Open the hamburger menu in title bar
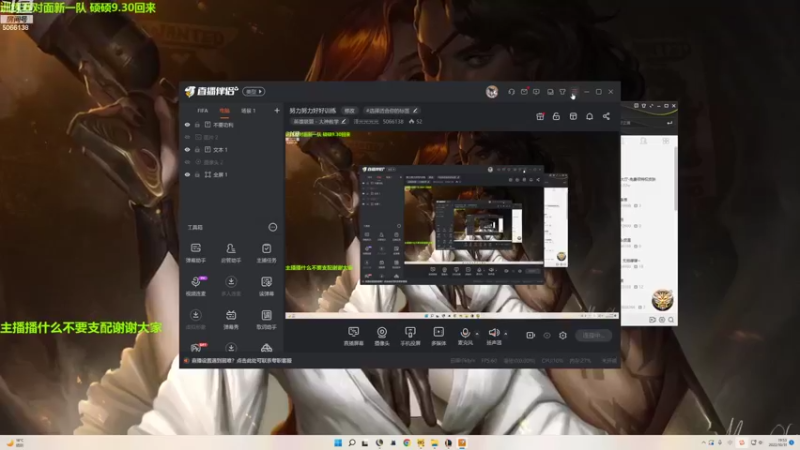The image size is (800, 450). tap(574, 92)
